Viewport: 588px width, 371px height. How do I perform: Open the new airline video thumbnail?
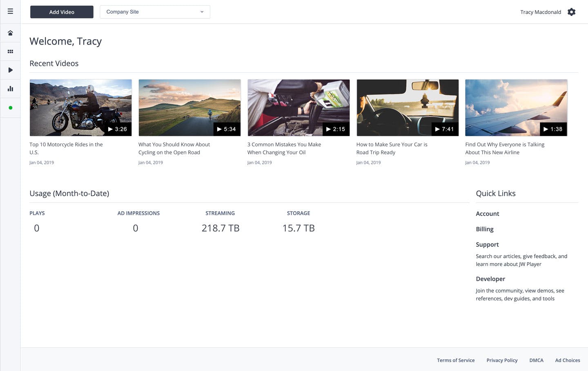(x=516, y=108)
